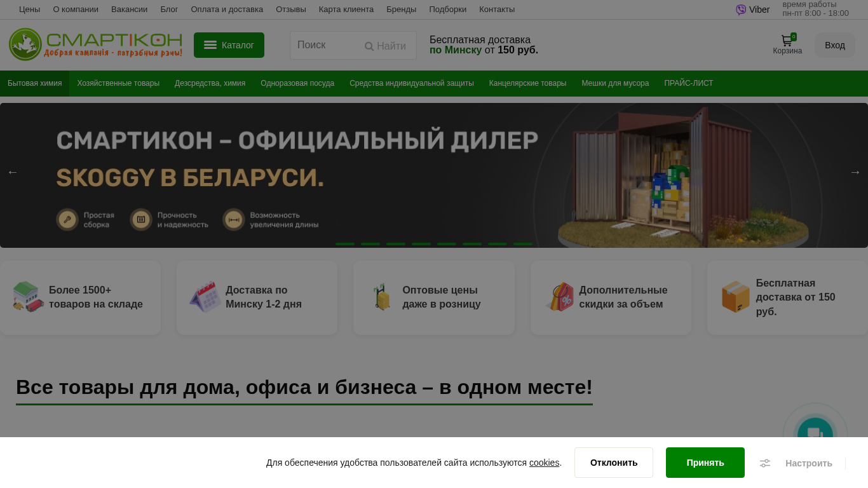Open the Цены page
This screenshot has height=488, width=868.
[29, 10]
